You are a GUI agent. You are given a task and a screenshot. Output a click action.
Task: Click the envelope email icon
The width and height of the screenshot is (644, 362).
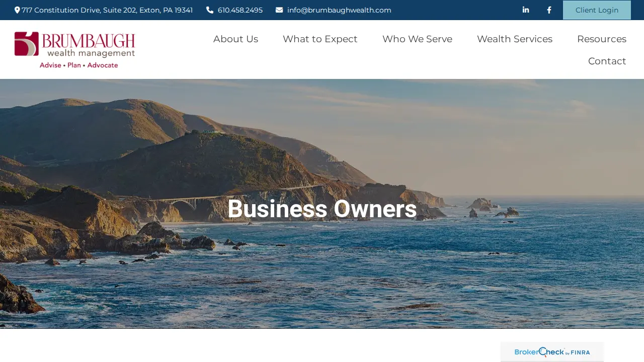[279, 10]
